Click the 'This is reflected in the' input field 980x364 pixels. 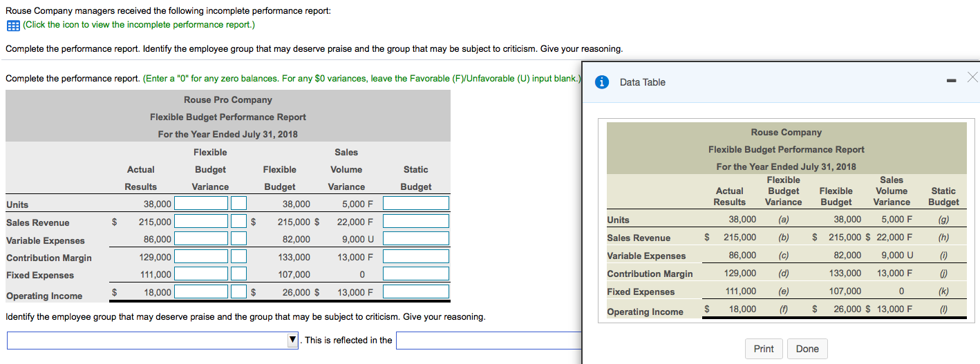[489, 341]
